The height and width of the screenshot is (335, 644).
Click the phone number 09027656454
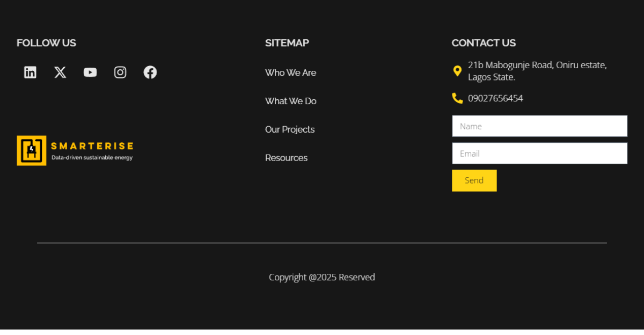[x=495, y=98]
